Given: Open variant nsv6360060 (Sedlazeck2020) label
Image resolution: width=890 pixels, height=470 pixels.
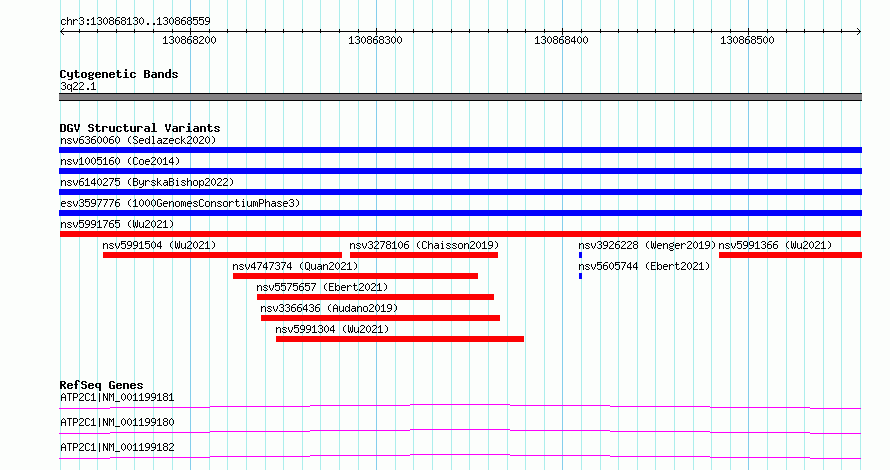Looking at the screenshot, I should (138, 140).
